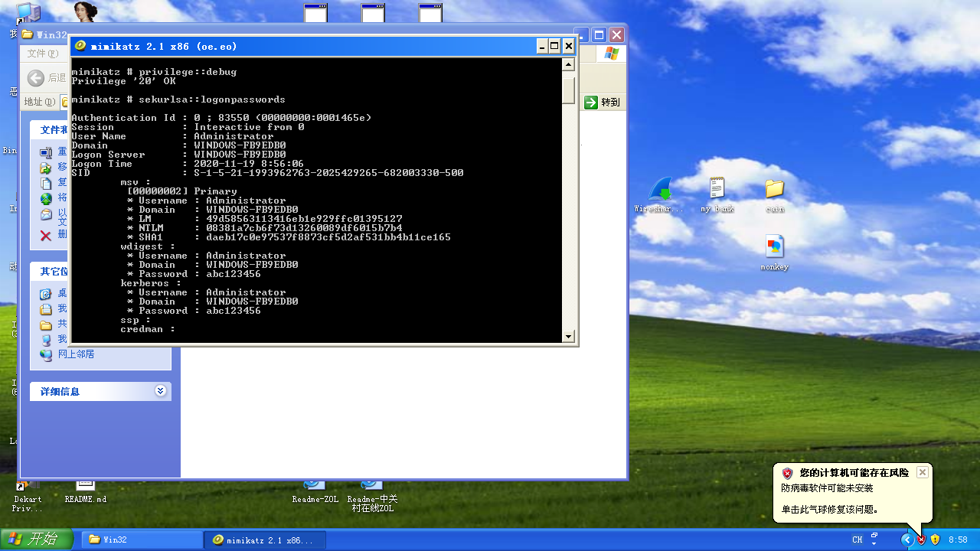Click the NTLM hash value line
Viewport: 980px width, 551px height.
(x=264, y=228)
